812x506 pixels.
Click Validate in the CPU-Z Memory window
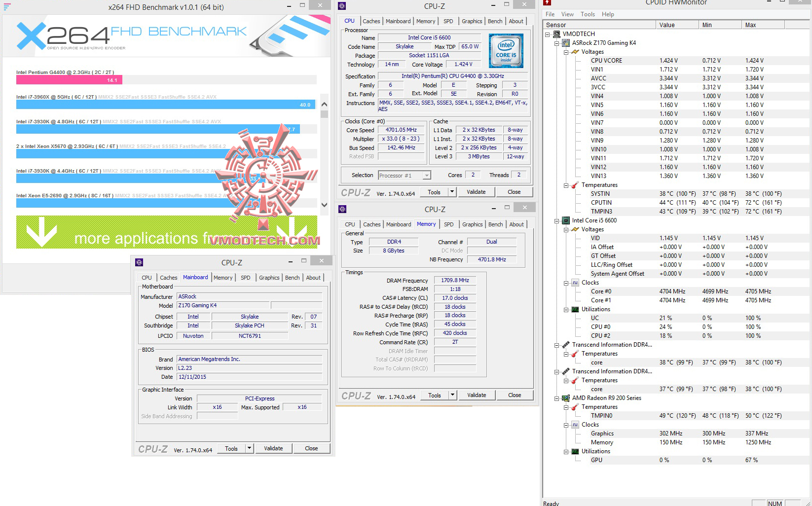(x=477, y=395)
